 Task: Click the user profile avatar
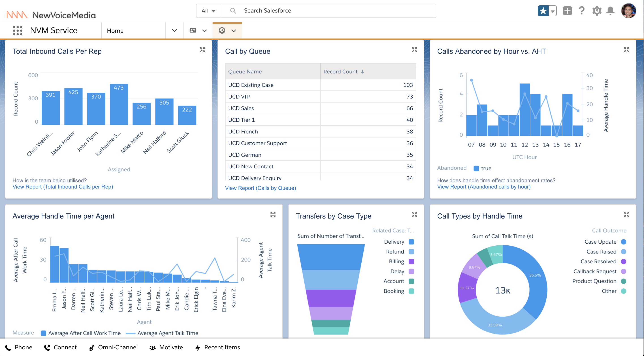[x=628, y=11]
